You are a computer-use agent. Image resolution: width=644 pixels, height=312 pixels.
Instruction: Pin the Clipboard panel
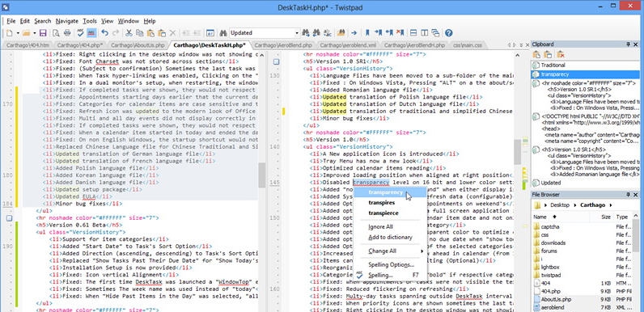(x=628, y=44)
